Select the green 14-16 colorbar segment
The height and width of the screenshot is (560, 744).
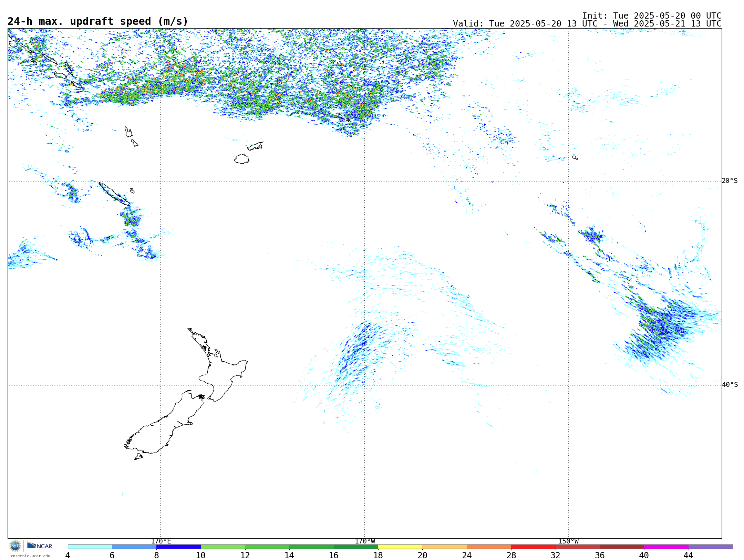[x=312, y=547]
